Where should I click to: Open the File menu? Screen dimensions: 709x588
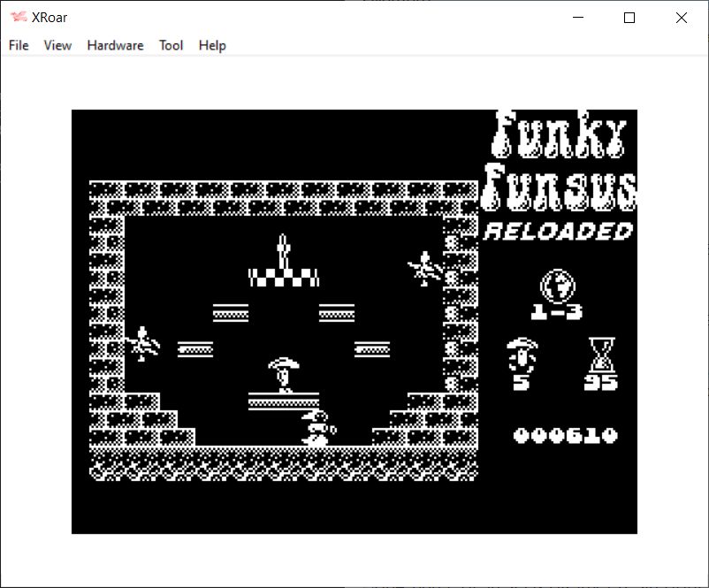tap(19, 45)
